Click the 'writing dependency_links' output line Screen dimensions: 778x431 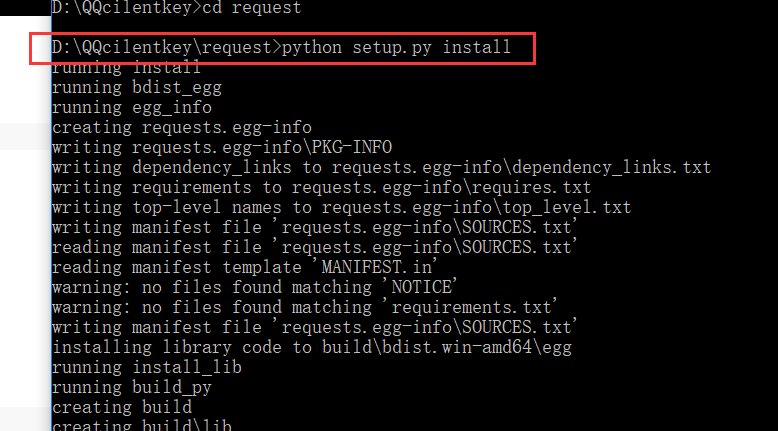pyautogui.click(x=382, y=168)
